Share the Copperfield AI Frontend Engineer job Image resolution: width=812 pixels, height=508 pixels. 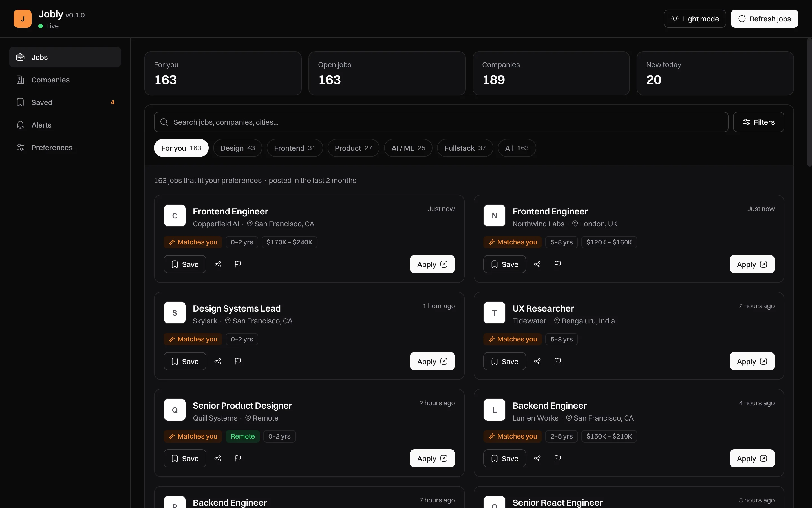coord(218,264)
